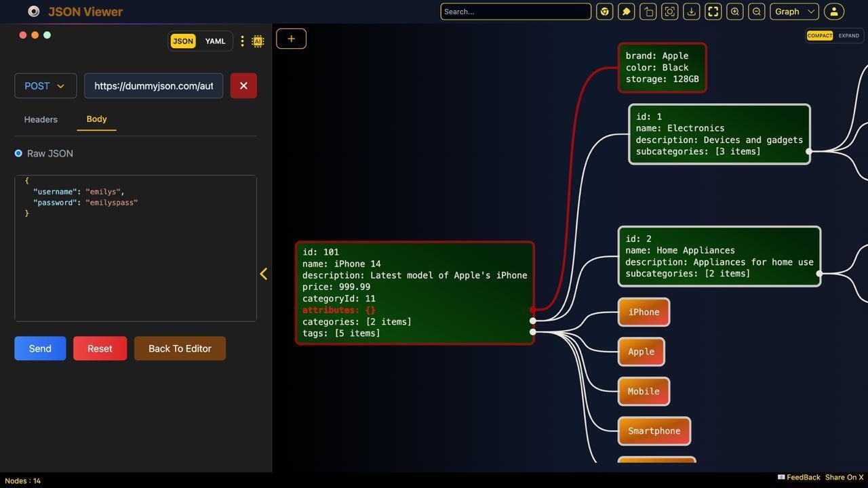Click the "emilyspass" password value
The image size is (868, 488).
point(111,203)
